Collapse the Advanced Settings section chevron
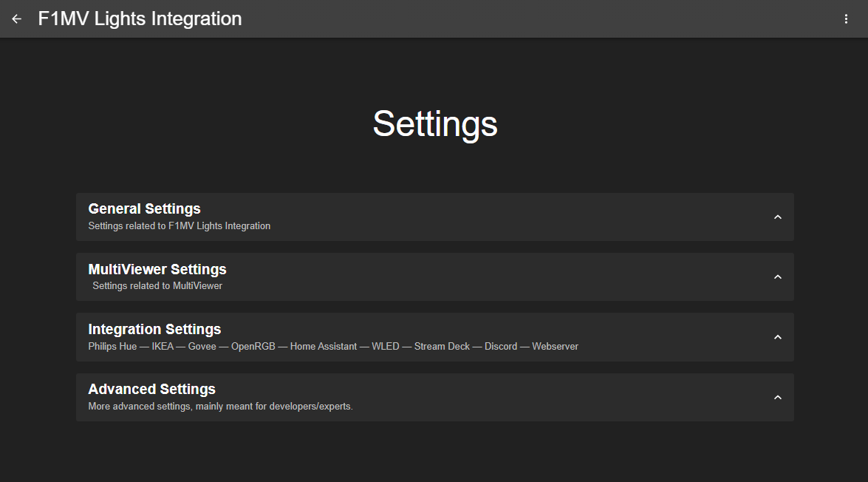868x482 pixels. 777,397
